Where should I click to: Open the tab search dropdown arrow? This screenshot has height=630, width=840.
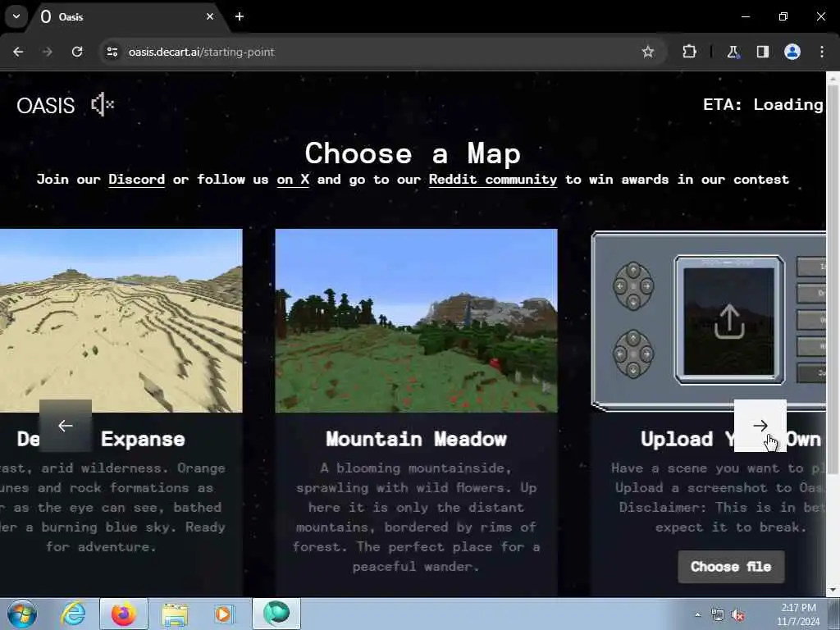[x=16, y=16]
